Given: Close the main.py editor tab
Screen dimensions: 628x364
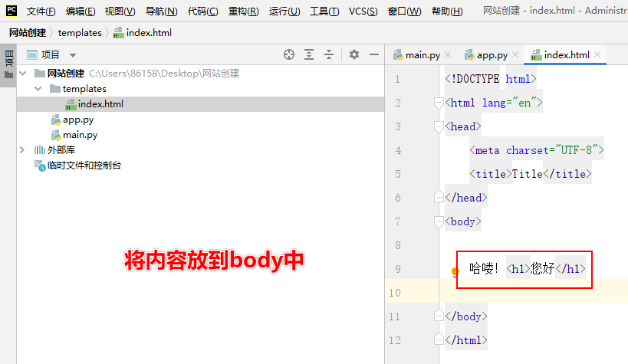Looking at the screenshot, I should click(448, 54).
